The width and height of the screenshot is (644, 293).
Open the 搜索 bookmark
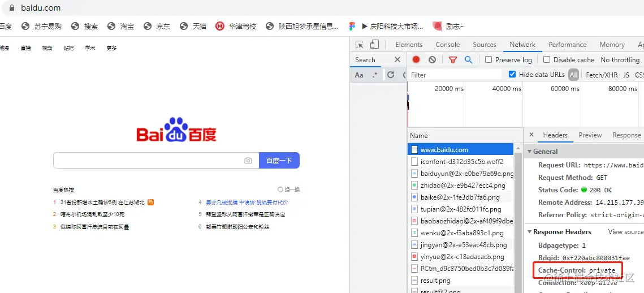[x=84, y=26]
